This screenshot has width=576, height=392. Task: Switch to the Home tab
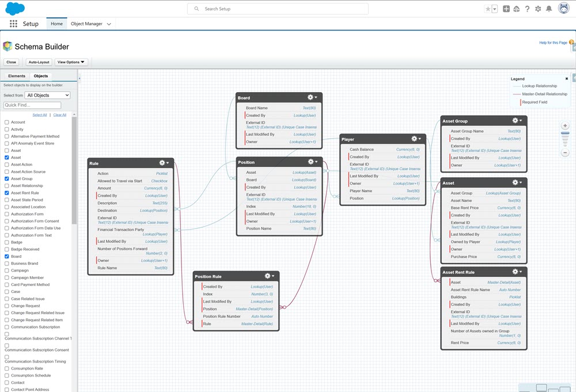(56, 24)
